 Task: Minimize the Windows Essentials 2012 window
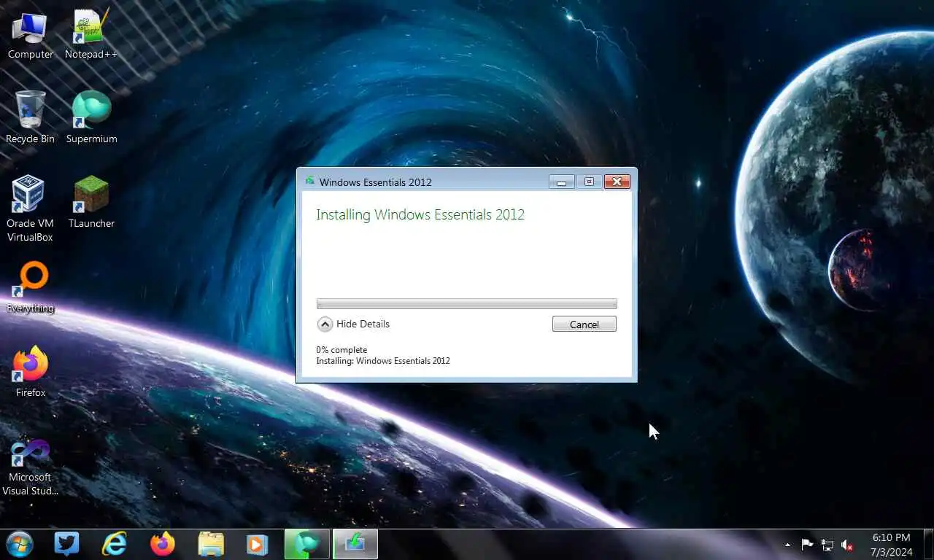tap(562, 182)
